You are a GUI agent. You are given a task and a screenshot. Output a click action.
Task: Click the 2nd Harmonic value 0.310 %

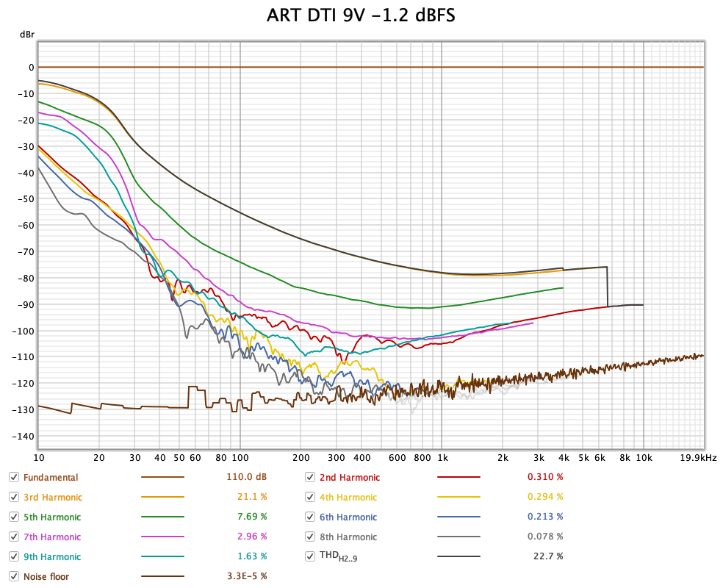[x=545, y=477]
